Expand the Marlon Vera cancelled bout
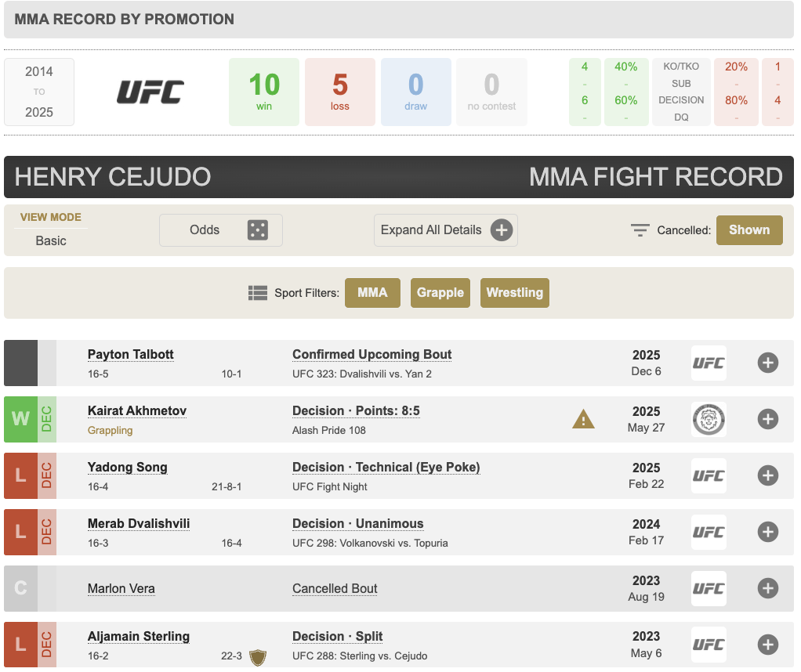 pyautogui.click(x=767, y=588)
